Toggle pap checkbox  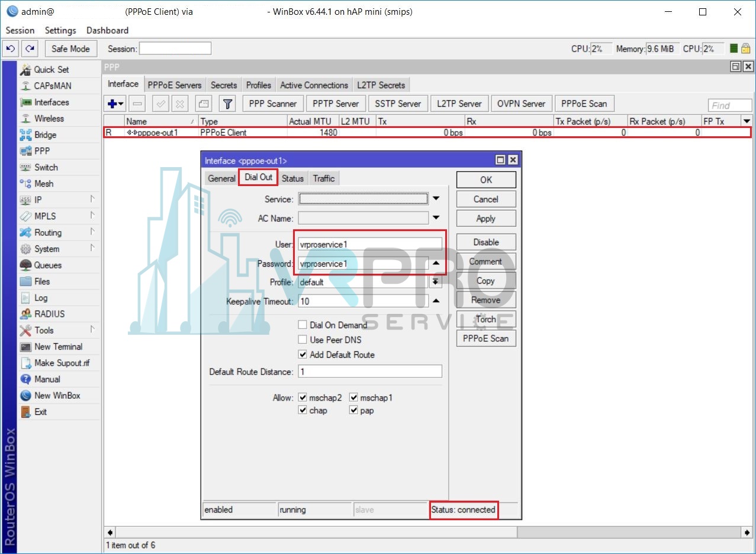[353, 411]
